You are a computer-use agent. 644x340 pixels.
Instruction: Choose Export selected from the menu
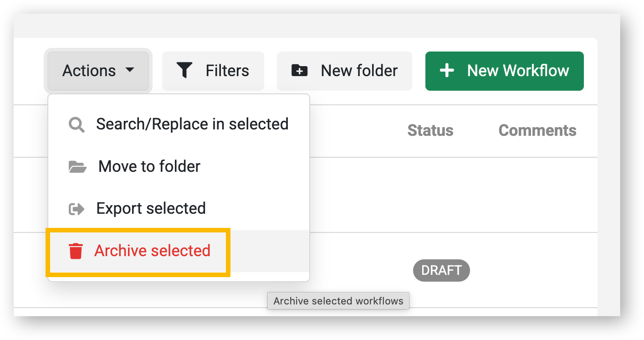coord(151,208)
